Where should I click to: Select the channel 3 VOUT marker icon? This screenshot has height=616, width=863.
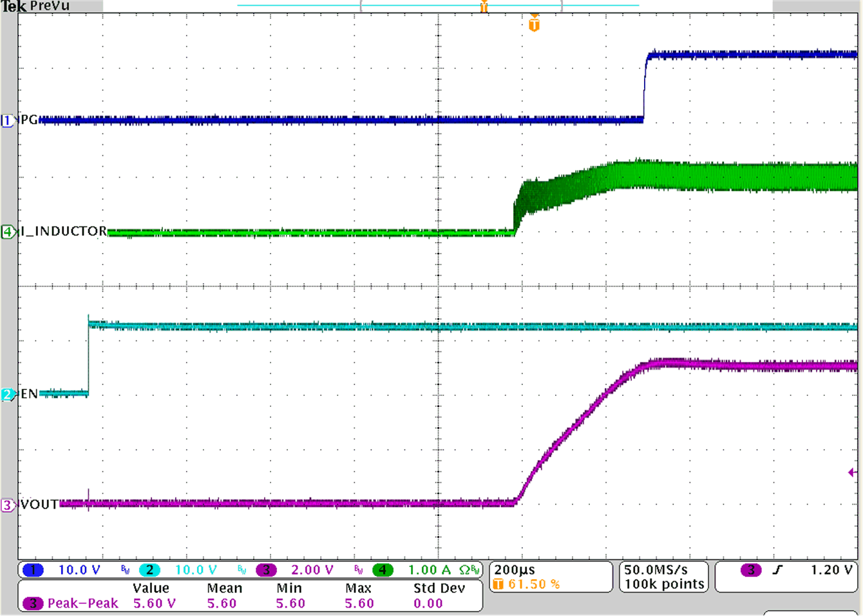(x=6, y=505)
